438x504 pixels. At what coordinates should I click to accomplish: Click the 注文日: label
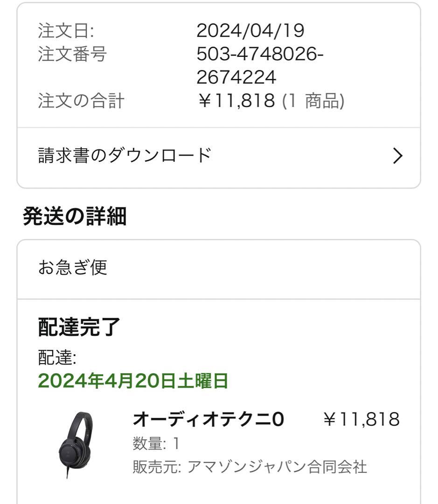(x=66, y=31)
